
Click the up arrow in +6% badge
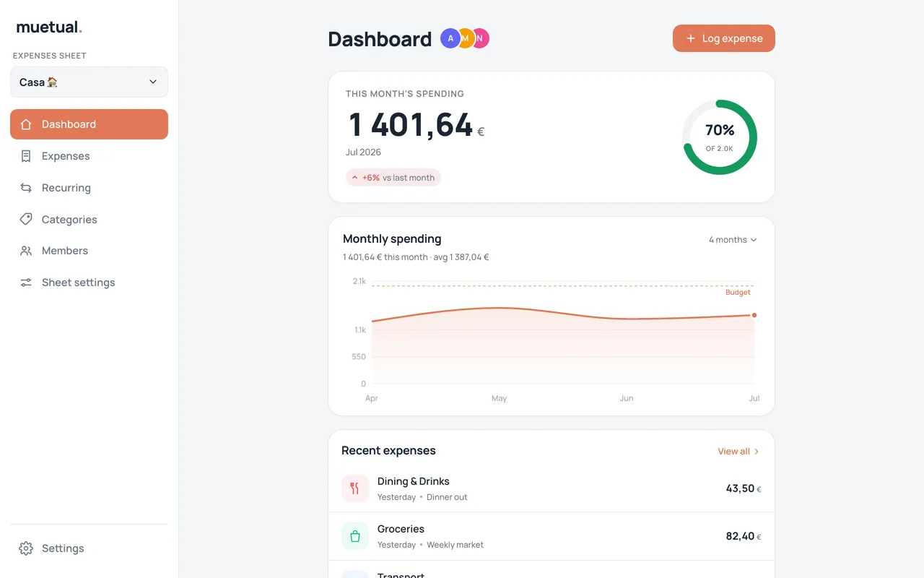coord(354,178)
